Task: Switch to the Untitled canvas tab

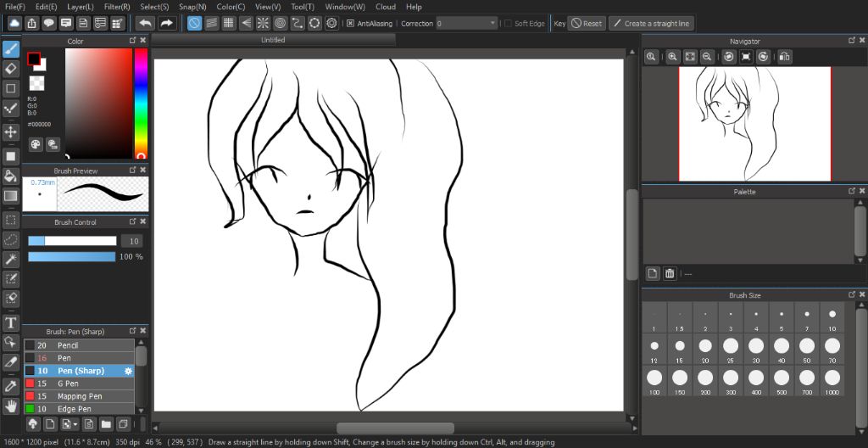Action: tap(274, 40)
